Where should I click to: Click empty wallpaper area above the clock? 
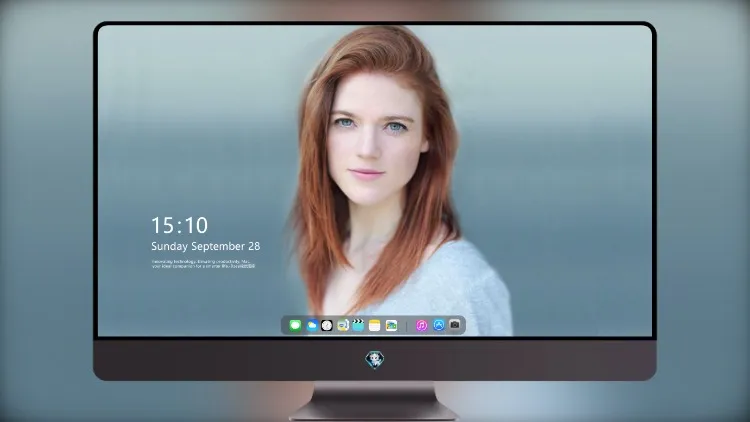191,120
